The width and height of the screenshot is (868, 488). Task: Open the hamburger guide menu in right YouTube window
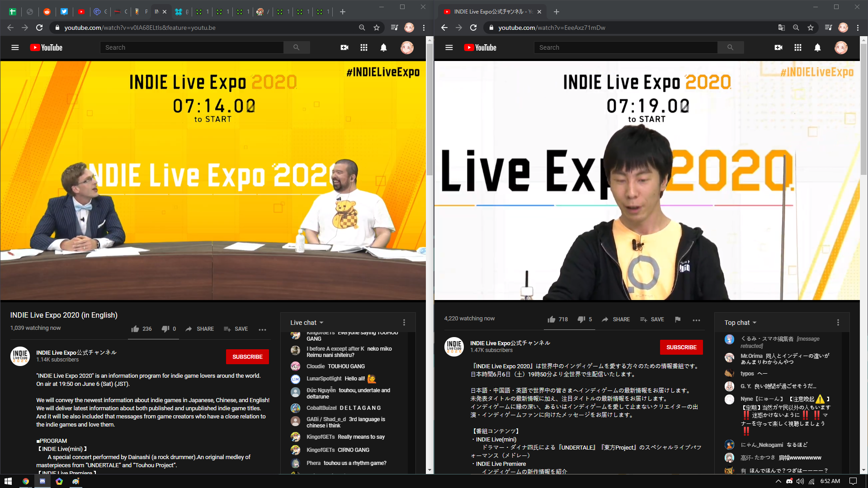449,47
